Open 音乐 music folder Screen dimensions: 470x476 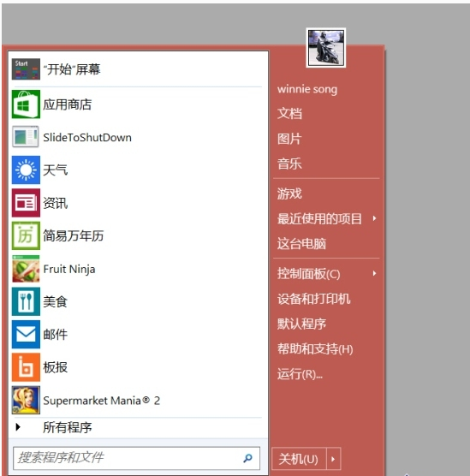(289, 164)
